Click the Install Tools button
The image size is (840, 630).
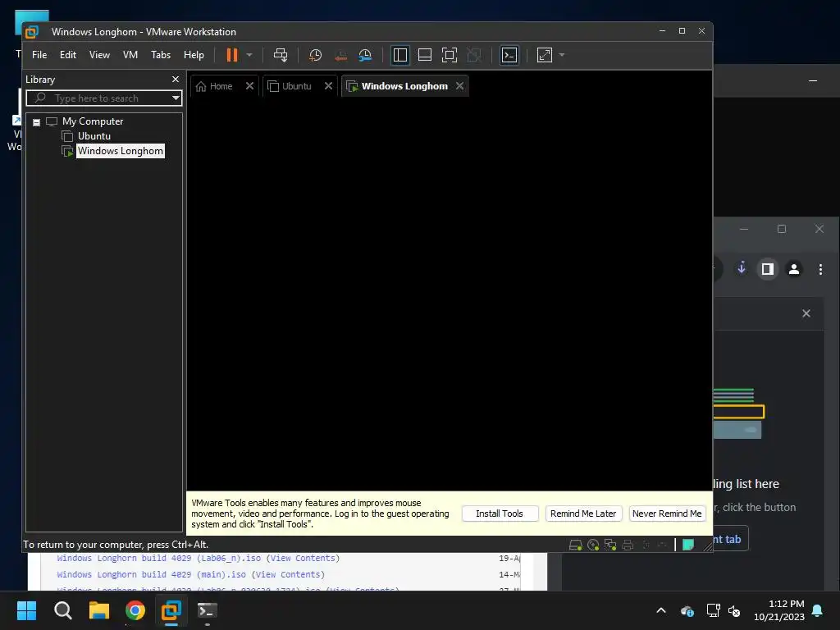tap(500, 514)
